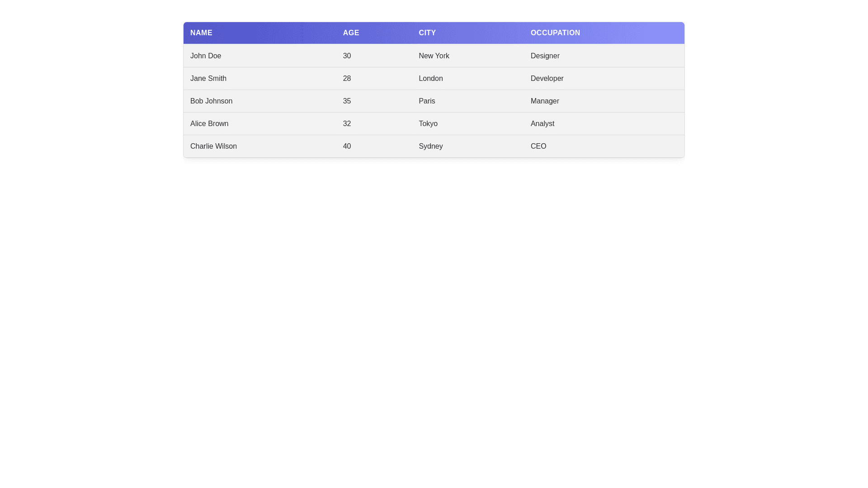The image size is (868, 488).
Task: Click the Sydney city cell
Action: point(430,146)
